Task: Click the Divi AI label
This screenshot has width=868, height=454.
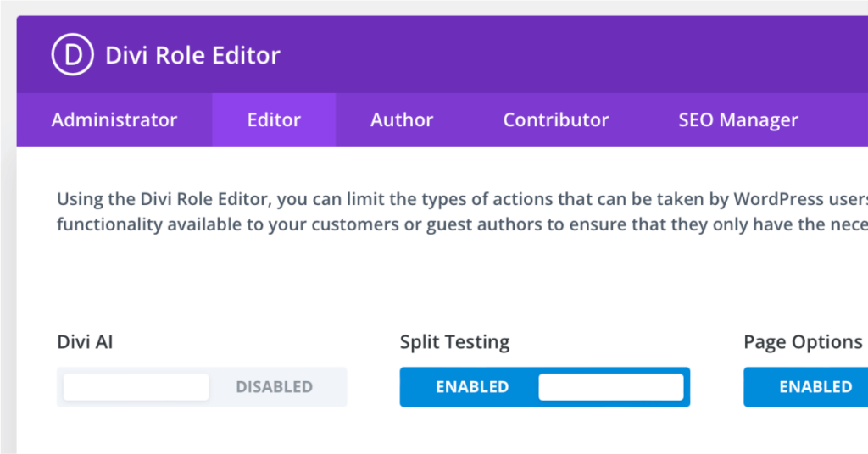Action: (x=86, y=341)
